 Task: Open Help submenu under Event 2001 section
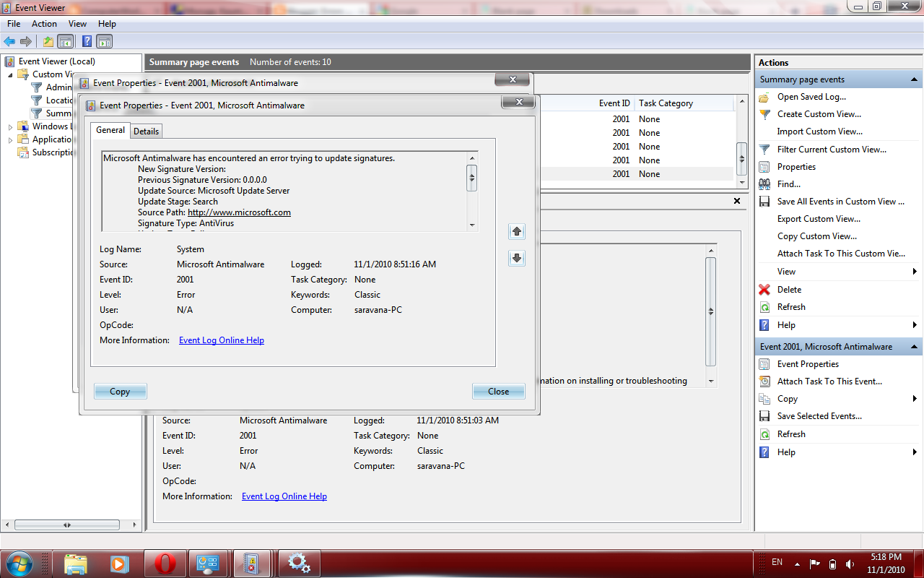tap(915, 452)
